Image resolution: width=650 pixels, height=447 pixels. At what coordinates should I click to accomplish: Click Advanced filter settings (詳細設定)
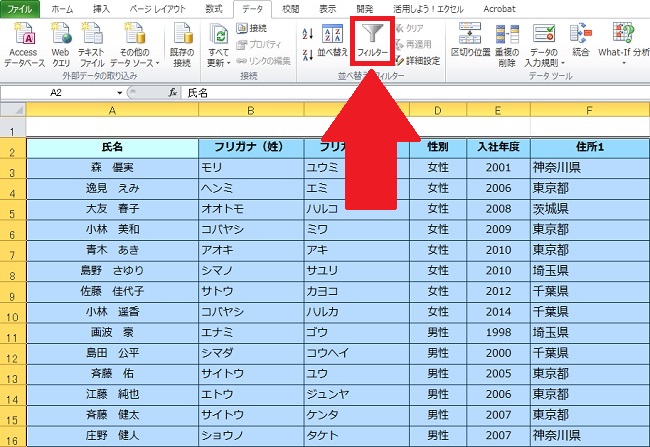point(418,60)
